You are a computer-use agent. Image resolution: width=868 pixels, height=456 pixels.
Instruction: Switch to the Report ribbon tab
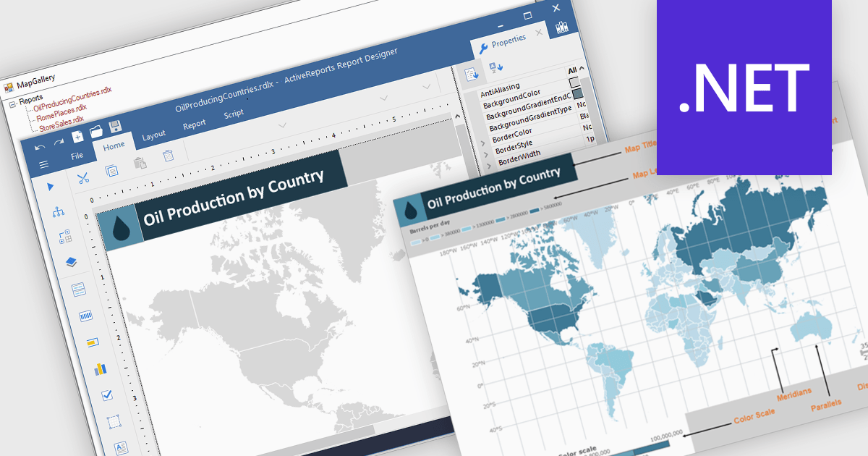(x=194, y=124)
